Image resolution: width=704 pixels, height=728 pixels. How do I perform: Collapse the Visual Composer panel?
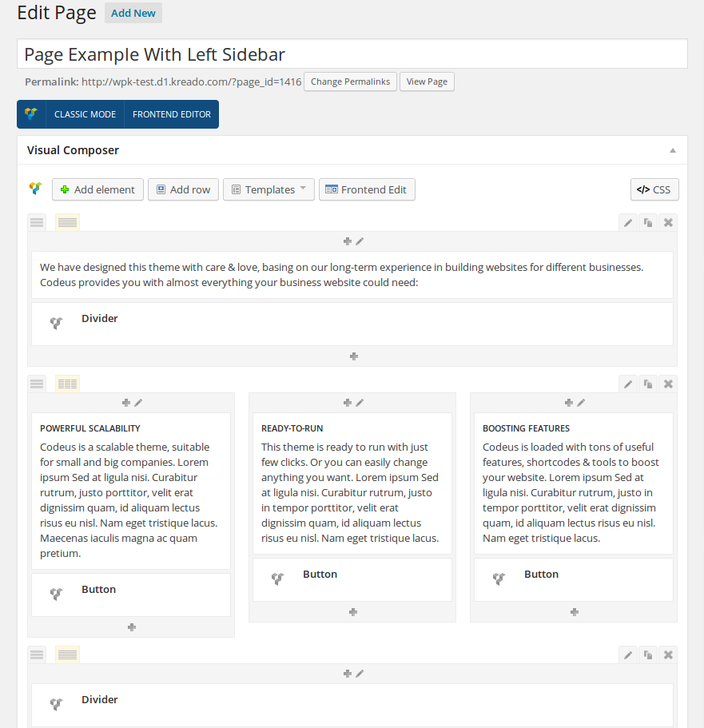click(673, 150)
